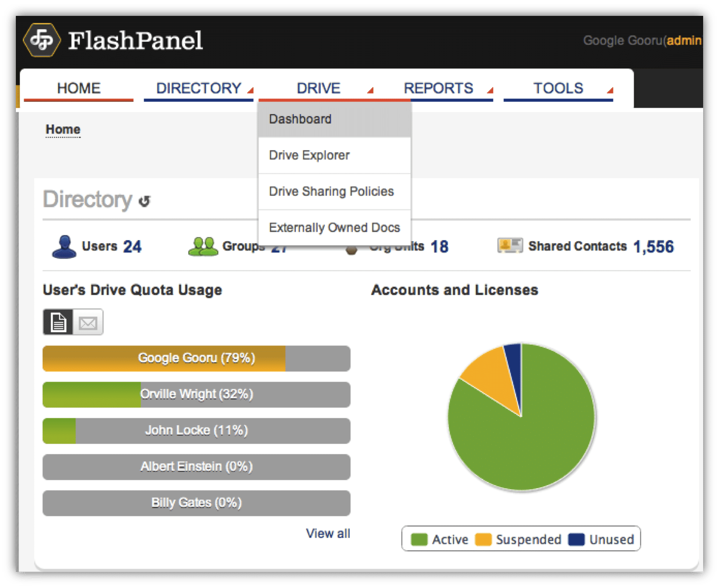The image size is (719, 588).
Task: Click the Billy Gates (0%) quota bar
Action: pos(196,503)
